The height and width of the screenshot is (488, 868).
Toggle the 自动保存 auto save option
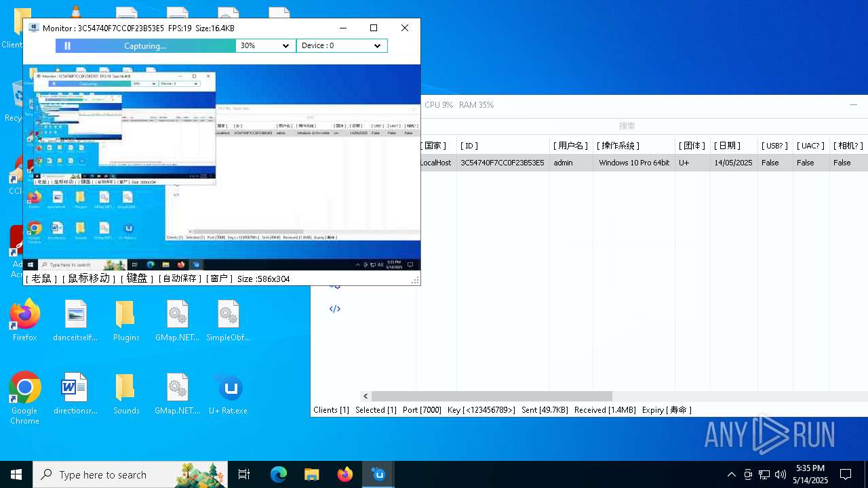click(x=180, y=279)
